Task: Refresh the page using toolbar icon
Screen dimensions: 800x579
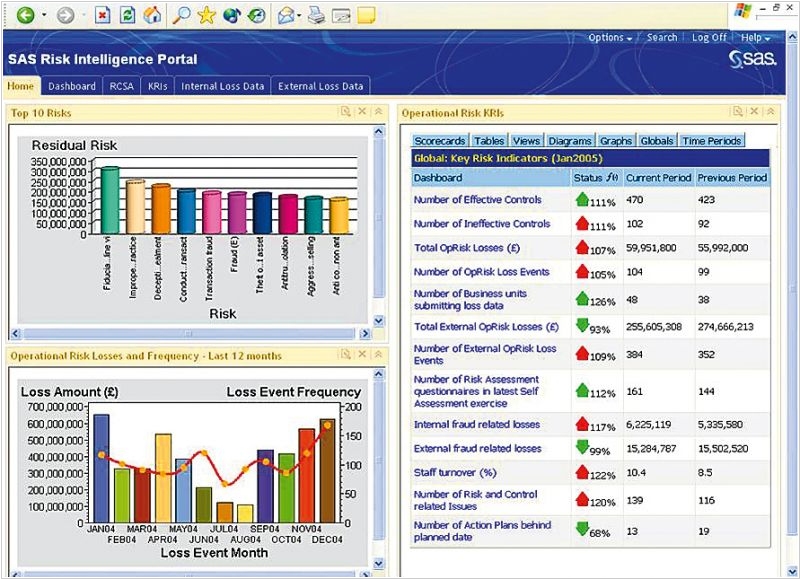Action: pos(128,16)
